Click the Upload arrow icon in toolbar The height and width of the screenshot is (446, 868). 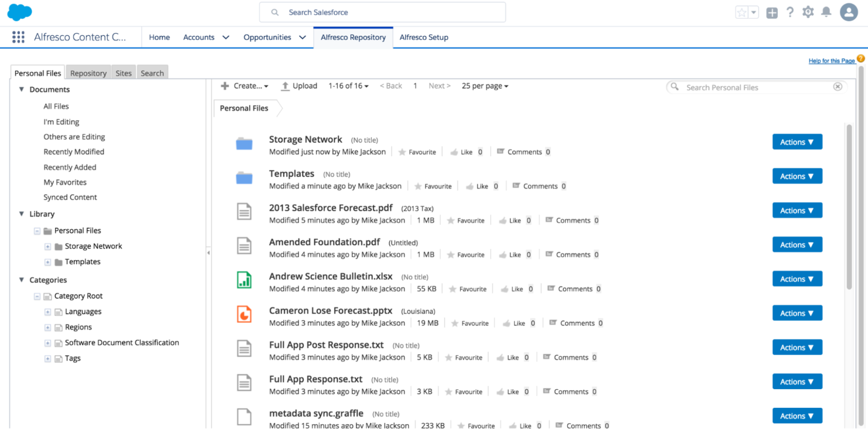tap(285, 86)
